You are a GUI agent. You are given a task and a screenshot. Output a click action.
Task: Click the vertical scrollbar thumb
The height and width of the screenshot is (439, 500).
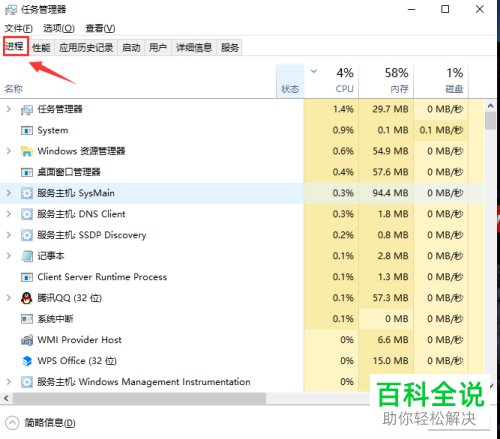490,121
